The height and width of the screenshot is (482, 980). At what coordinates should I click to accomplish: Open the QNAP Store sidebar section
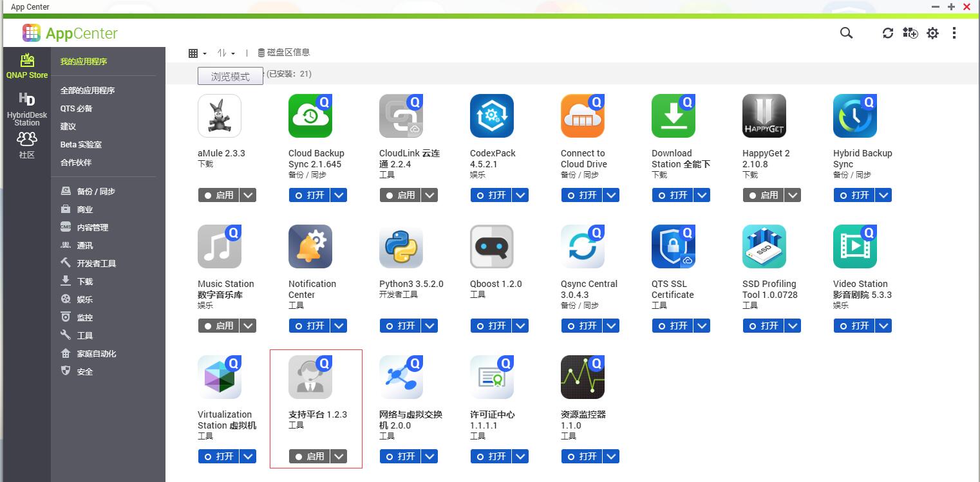[x=27, y=66]
